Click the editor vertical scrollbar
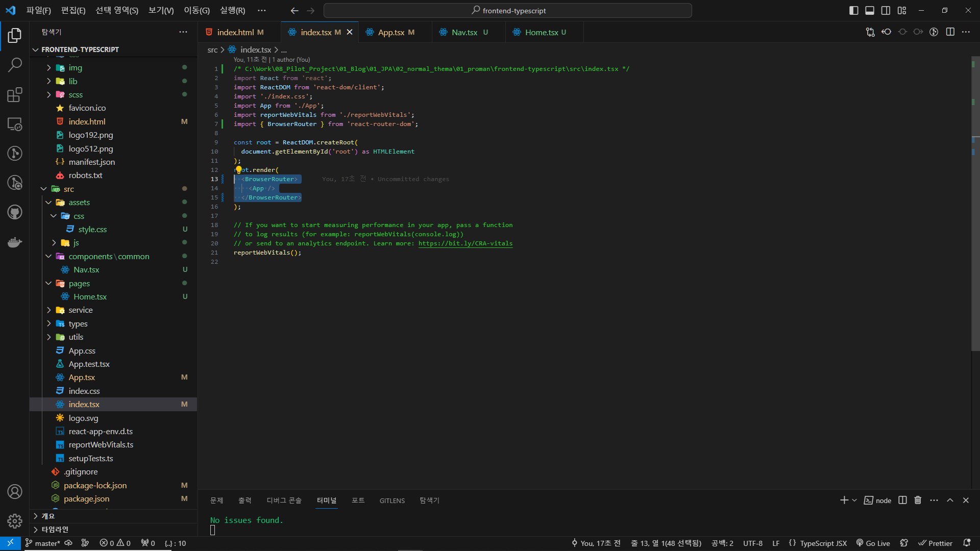 (x=975, y=204)
